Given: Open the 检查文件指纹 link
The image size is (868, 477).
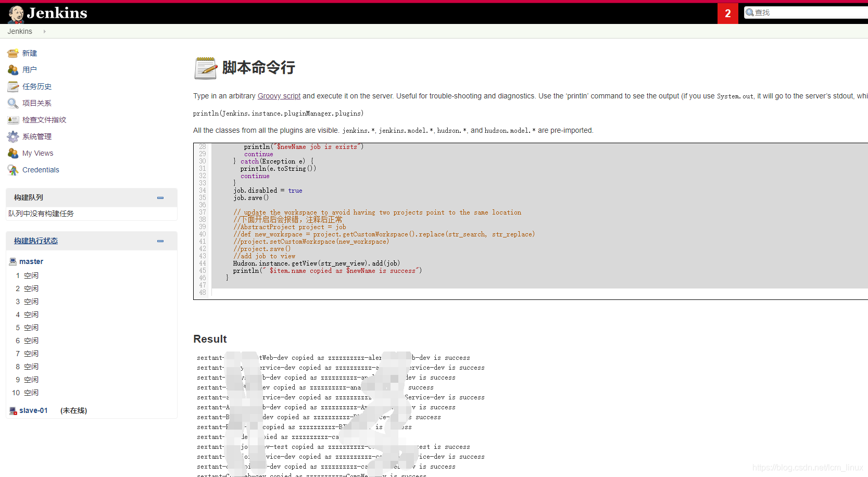Looking at the screenshot, I should [44, 120].
